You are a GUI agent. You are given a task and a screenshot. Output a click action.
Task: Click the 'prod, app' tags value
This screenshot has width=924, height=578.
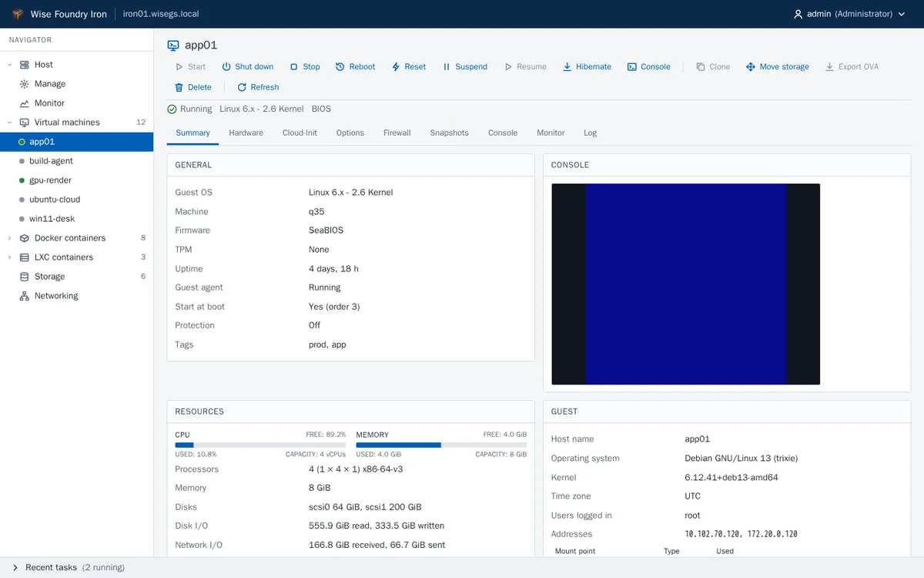tap(327, 344)
